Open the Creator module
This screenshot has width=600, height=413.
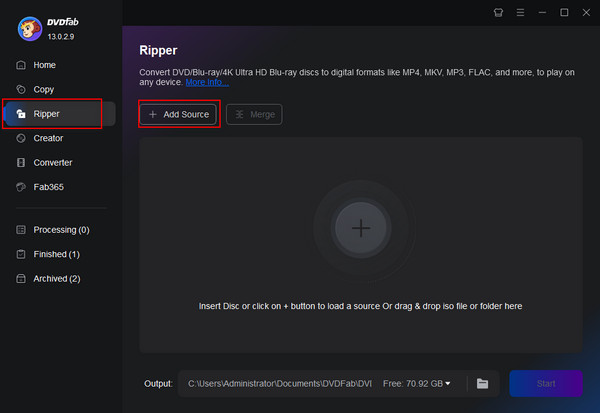point(48,138)
